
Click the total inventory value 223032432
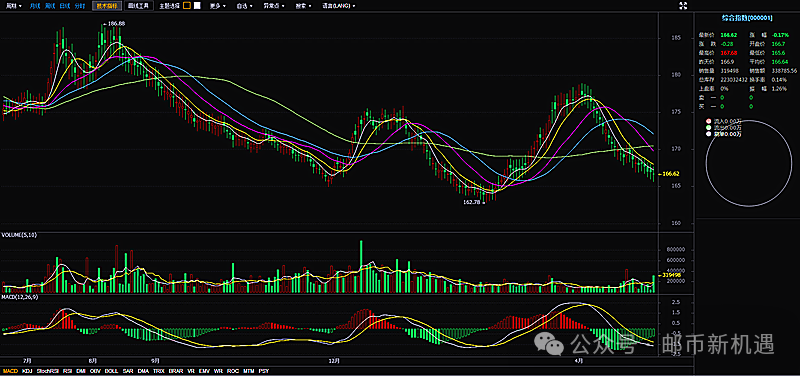point(733,80)
